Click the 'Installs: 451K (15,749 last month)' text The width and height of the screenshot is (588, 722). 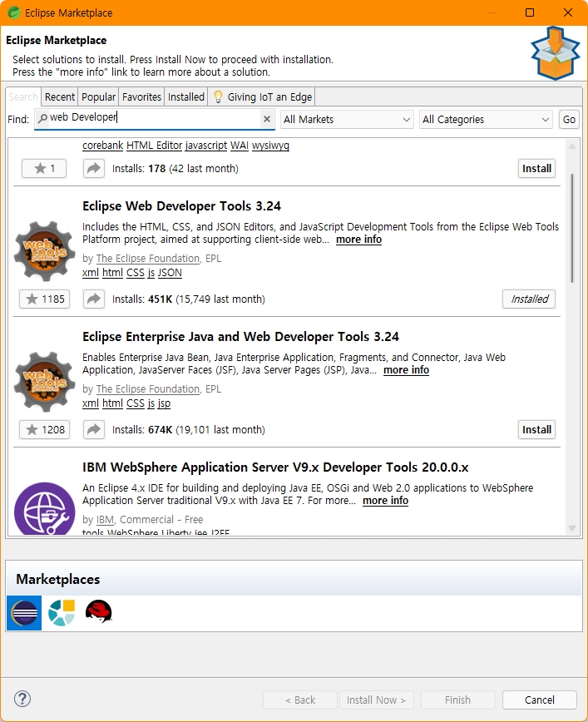click(x=188, y=299)
